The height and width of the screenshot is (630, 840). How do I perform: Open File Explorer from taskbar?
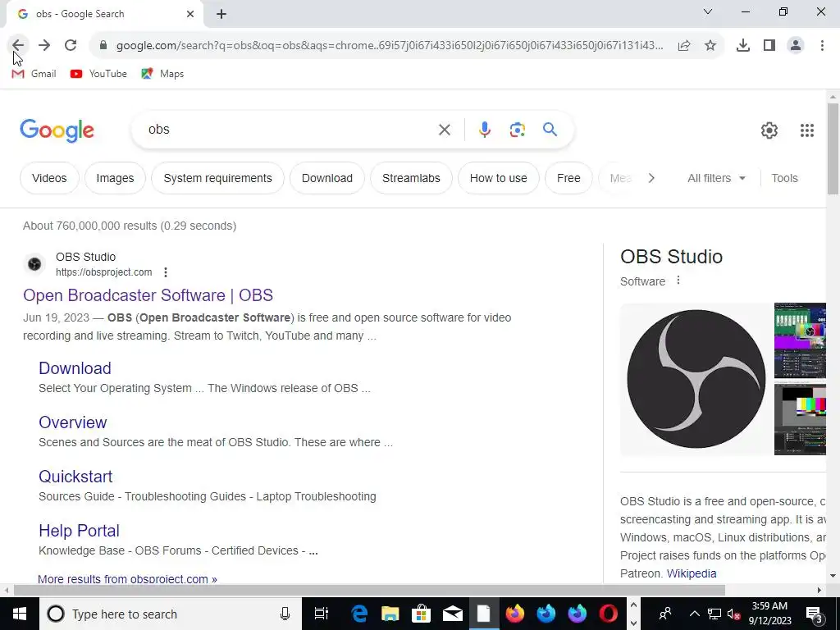pyautogui.click(x=390, y=614)
